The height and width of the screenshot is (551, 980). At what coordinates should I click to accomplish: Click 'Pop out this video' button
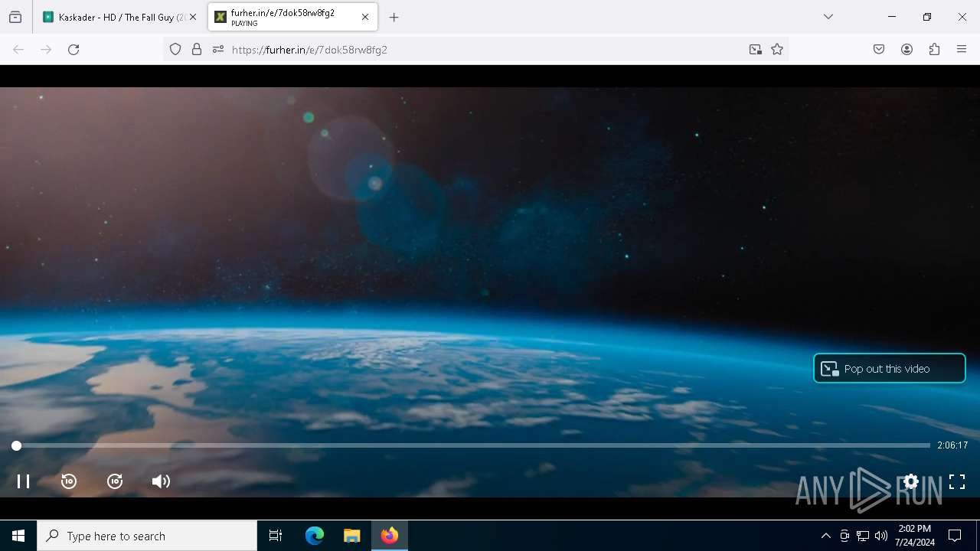coord(889,368)
